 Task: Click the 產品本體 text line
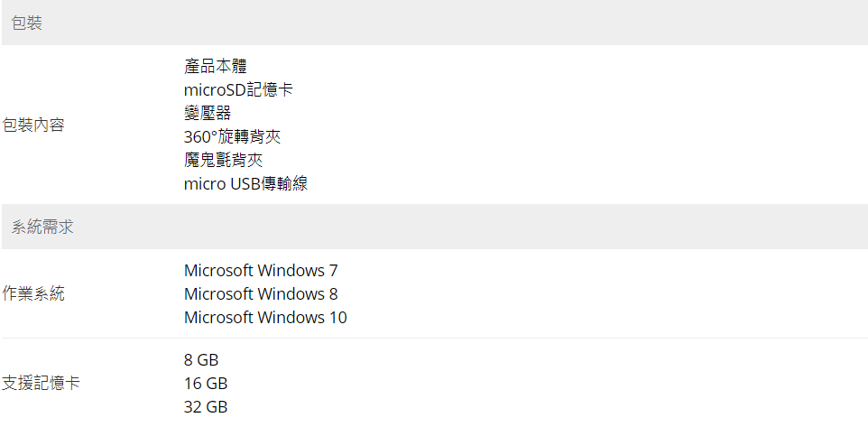[x=216, y=67]
